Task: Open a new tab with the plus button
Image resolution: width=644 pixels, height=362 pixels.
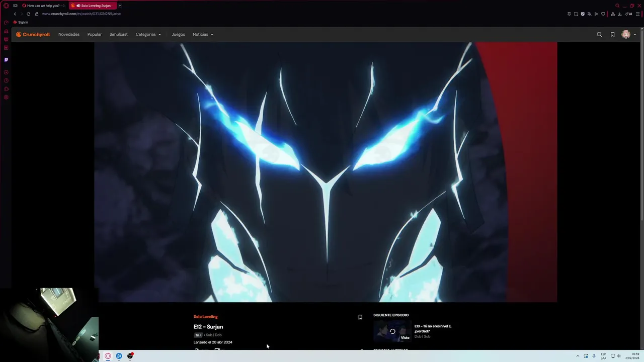Action: pos(120,6)
